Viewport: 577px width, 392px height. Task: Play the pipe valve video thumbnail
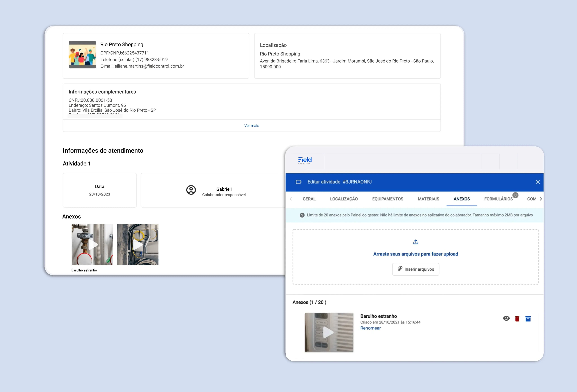click(x=92, y=245)
